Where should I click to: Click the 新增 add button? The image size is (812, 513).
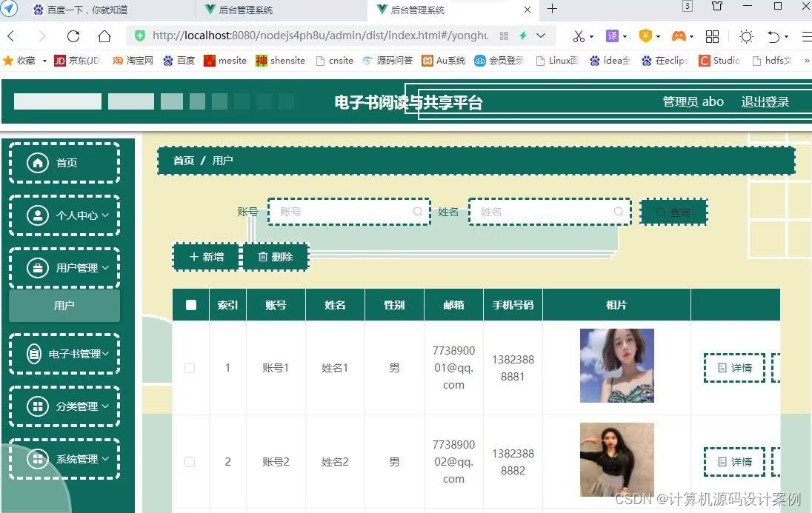point(206,257)
